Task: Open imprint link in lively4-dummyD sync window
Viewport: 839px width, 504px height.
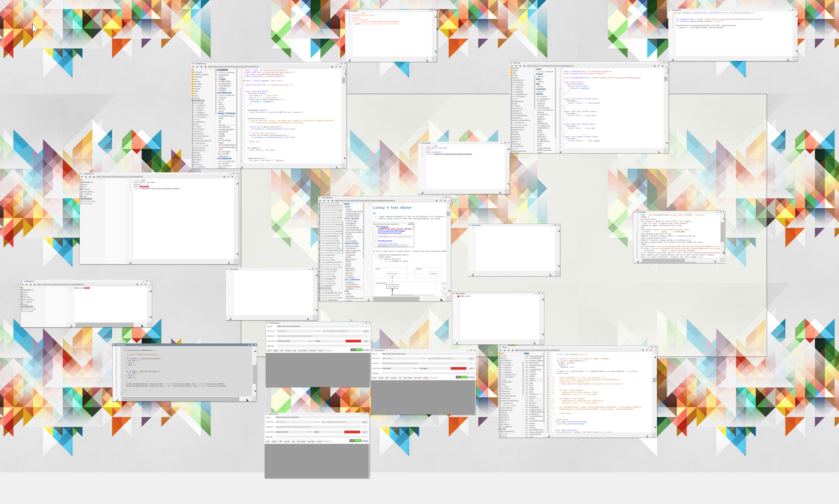Action: (365, 440)
